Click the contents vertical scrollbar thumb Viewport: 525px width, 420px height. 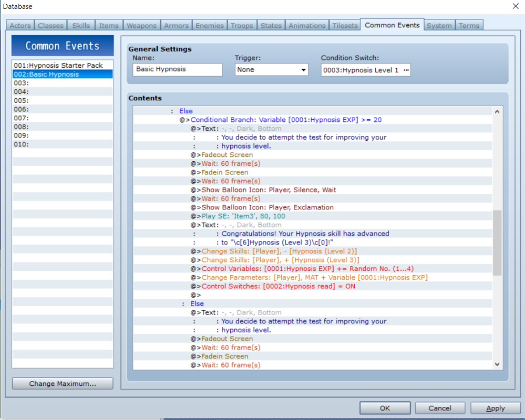coord(497,243)
